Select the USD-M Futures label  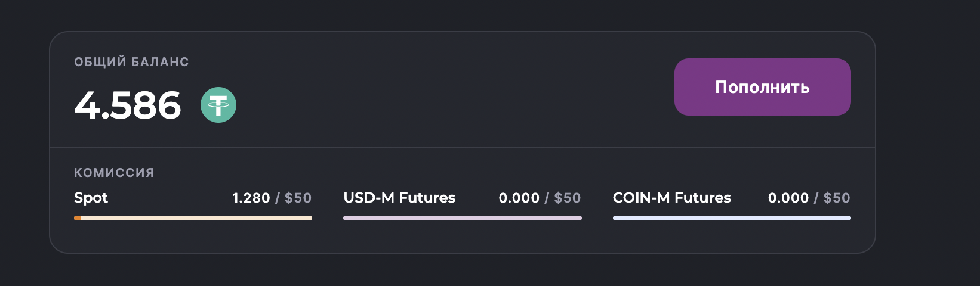(399, 198)
